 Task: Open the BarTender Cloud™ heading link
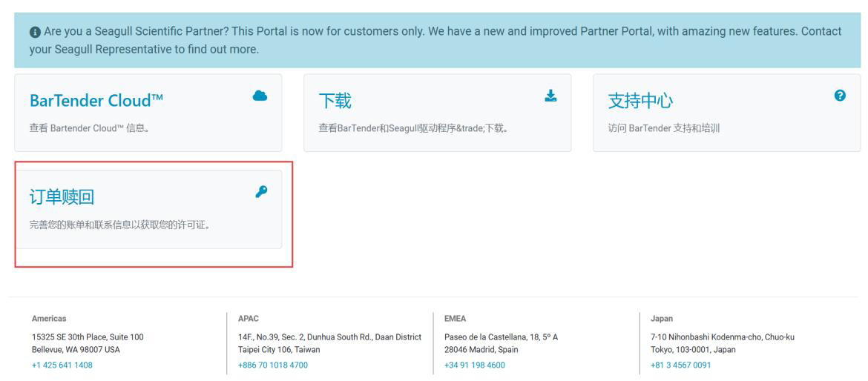coord(96,101)
